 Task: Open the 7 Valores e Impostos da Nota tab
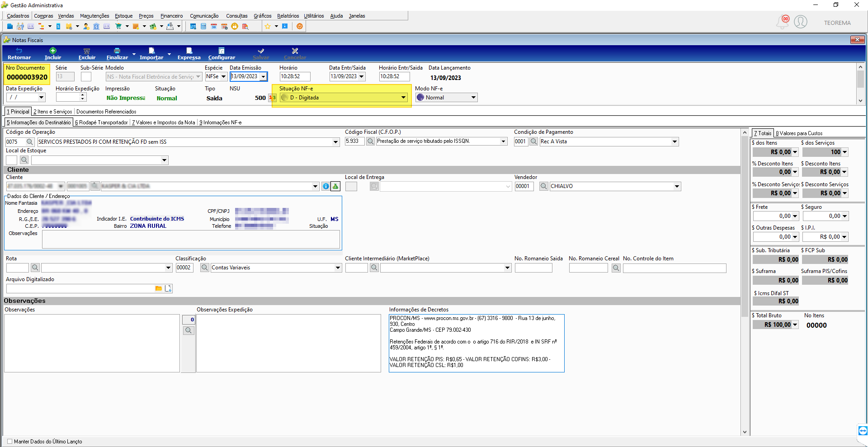coord(164,122)
